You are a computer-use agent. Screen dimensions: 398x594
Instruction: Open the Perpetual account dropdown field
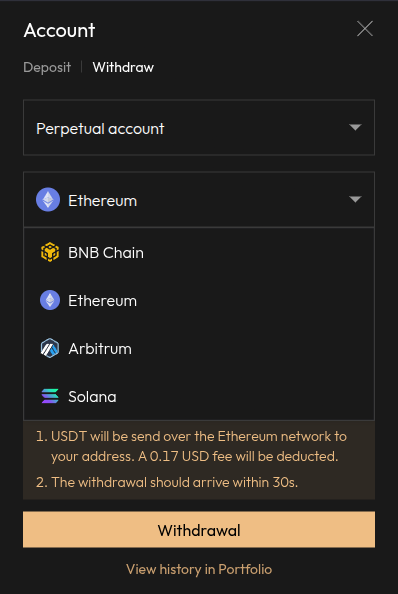click(x=199, y=128)
